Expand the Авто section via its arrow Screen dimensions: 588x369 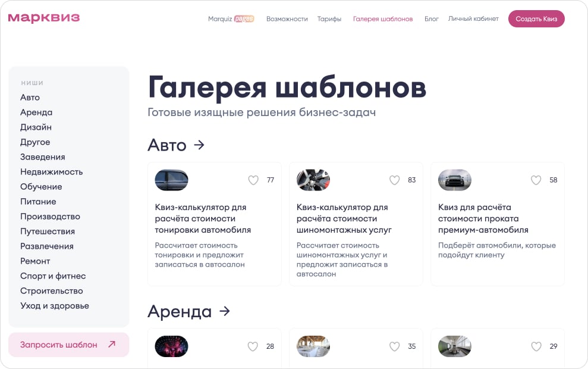click(199, 145)
